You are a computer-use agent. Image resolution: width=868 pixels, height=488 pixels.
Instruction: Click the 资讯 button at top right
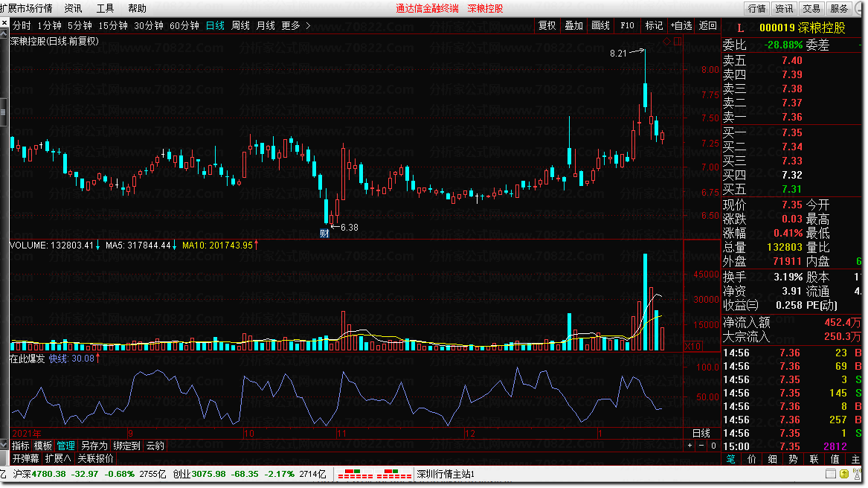[784, 8]
